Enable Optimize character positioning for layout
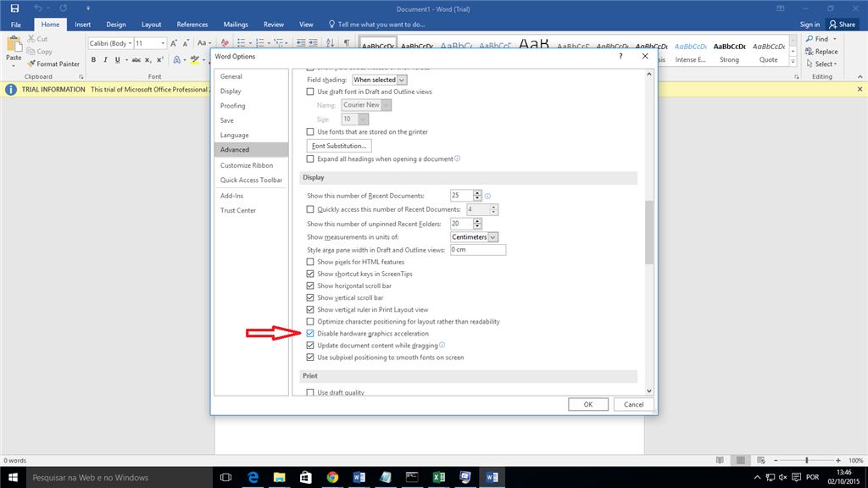Image resolution: width=868 pixels, height=488 pixels. click(310, 321)
